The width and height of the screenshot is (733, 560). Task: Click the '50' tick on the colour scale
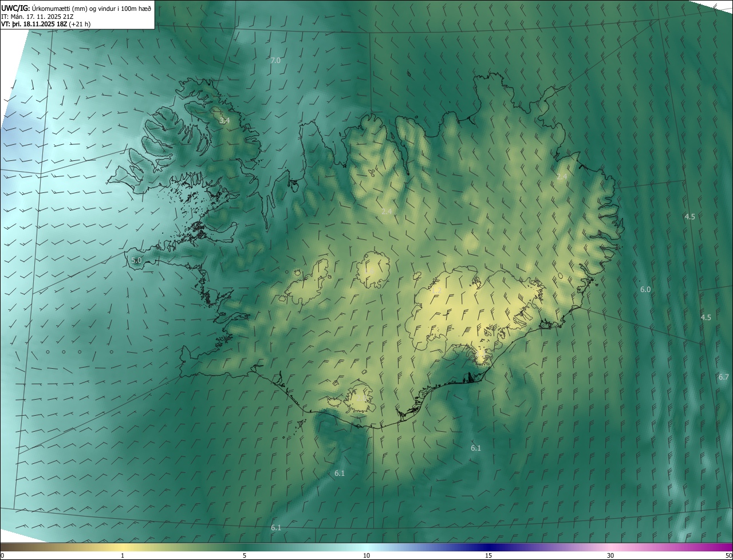click(728, 555)
